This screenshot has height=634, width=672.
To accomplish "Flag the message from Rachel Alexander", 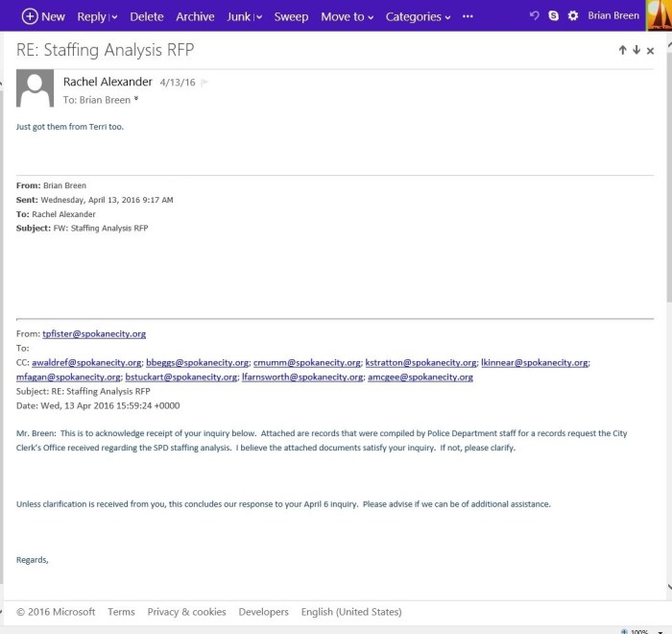I will pos(204,84).
